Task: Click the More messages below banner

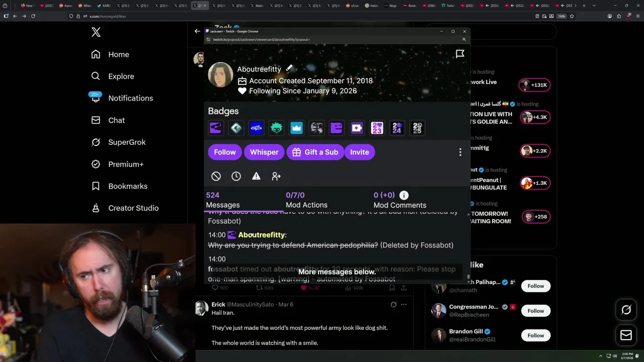Action: (x=337, y=272)
